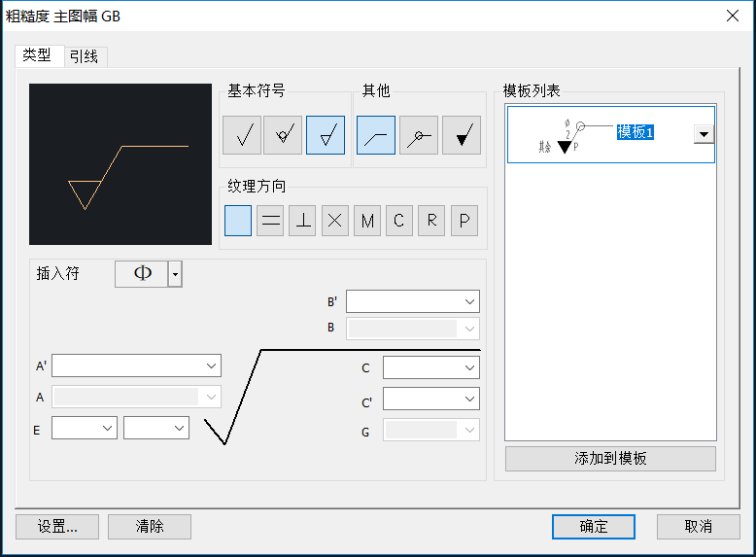The image size is (756, 557).
Task: Open the 模板1 template dropdown arrow
Action: 704,134
